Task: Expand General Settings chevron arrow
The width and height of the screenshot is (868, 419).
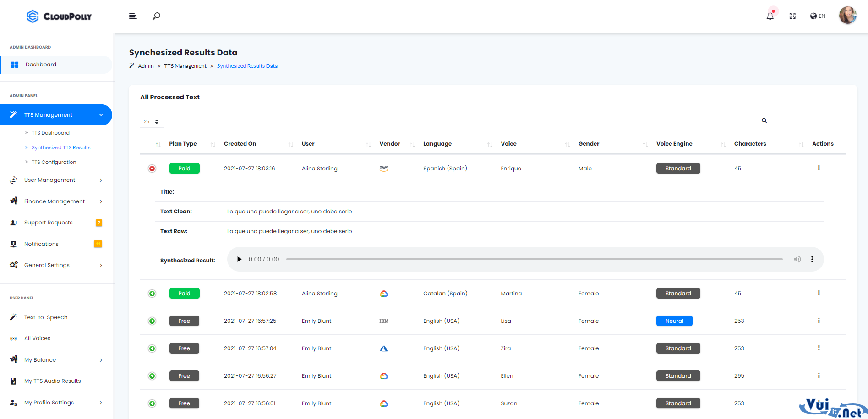Action: [x=101, y=266]
